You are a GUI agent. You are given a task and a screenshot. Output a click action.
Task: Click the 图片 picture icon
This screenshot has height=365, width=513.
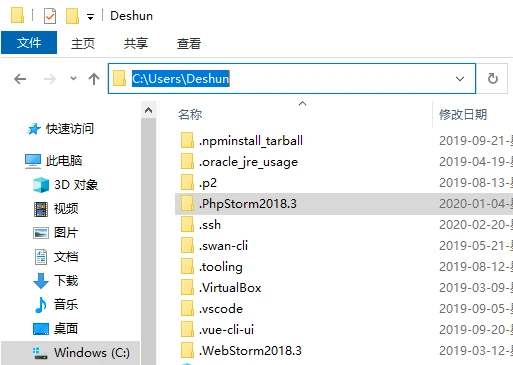click(x=41, y=233)
